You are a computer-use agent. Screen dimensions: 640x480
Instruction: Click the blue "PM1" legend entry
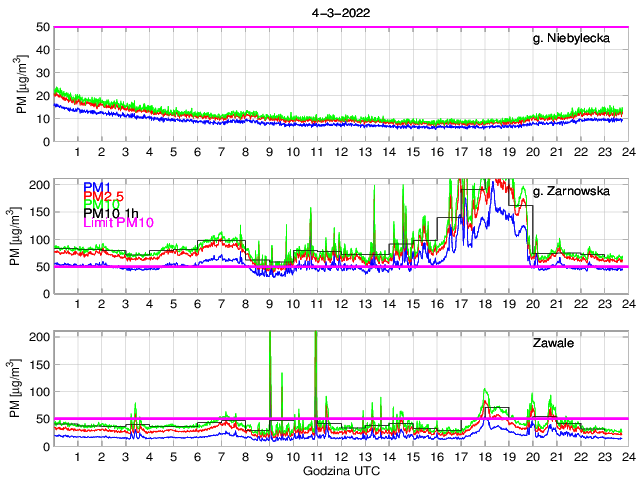pos(97,187)
